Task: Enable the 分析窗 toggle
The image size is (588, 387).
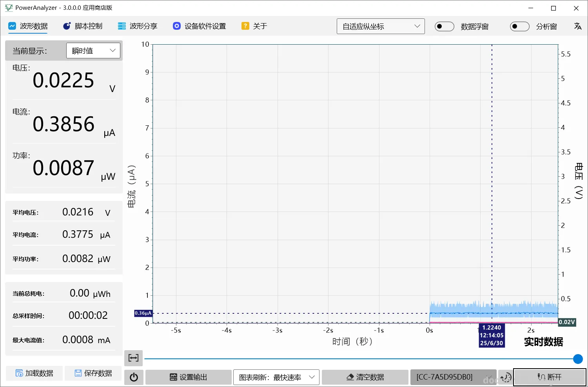Action: 519,26
